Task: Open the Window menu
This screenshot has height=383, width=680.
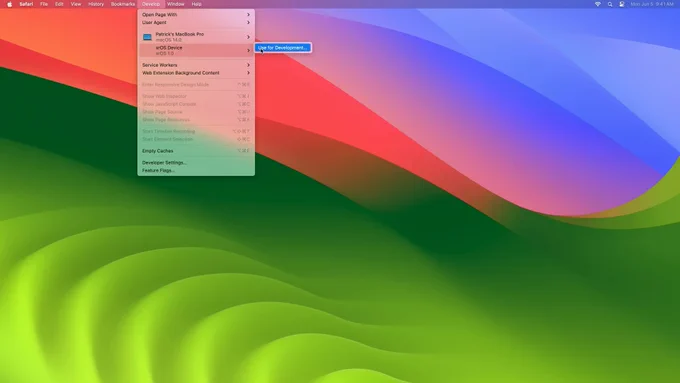Action: tap(176, 4)
